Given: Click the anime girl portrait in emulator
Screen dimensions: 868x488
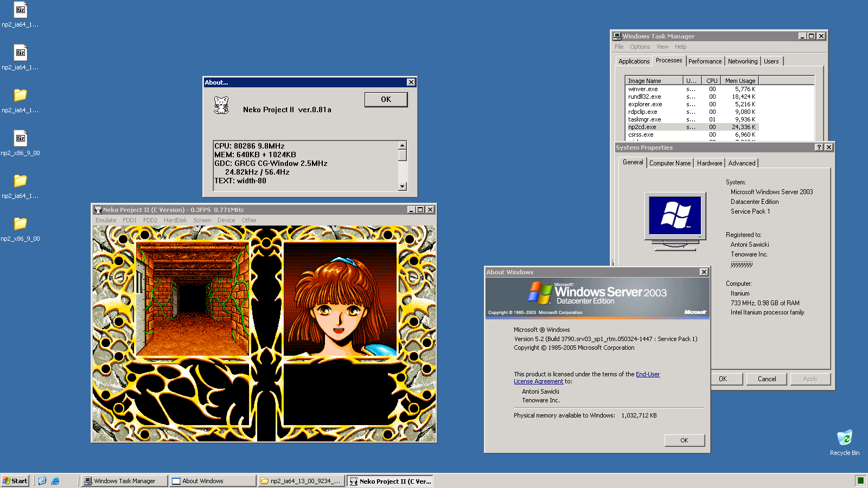Looking at the screenshot, I should tap(340, 299).
